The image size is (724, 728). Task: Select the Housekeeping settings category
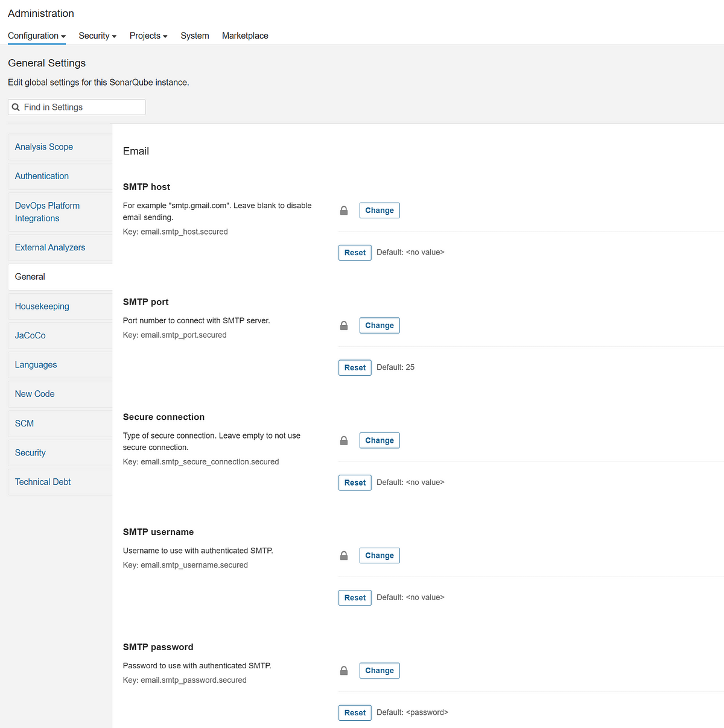(42, 306)
